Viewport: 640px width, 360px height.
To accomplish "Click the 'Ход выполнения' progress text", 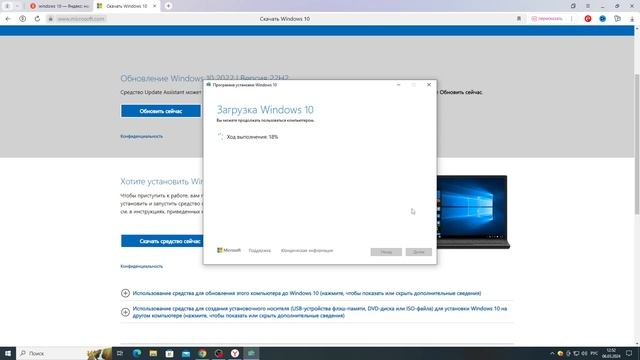I will (252, 137).
